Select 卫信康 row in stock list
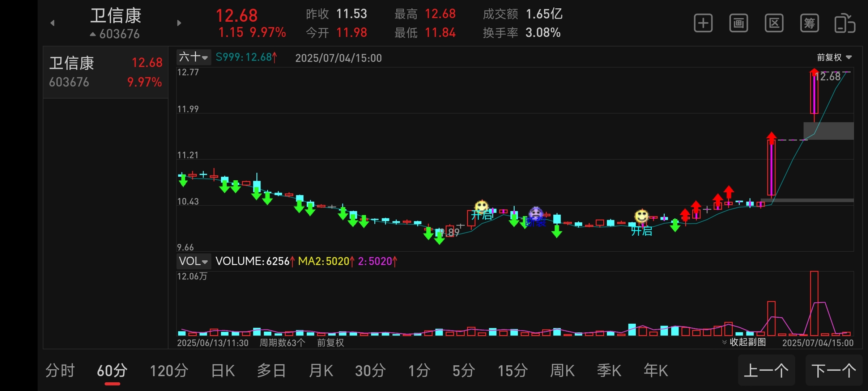 point(106,72)
